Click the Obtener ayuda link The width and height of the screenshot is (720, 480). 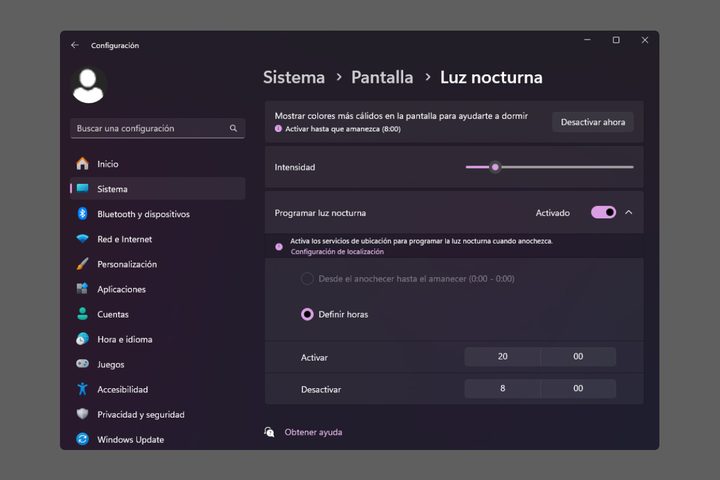click(x=313, y=432)
